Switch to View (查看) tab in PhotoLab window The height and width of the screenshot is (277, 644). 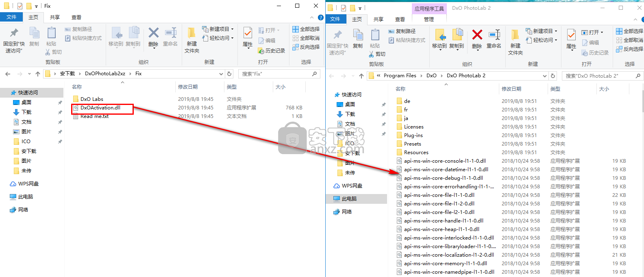click(x=400, y=19)
